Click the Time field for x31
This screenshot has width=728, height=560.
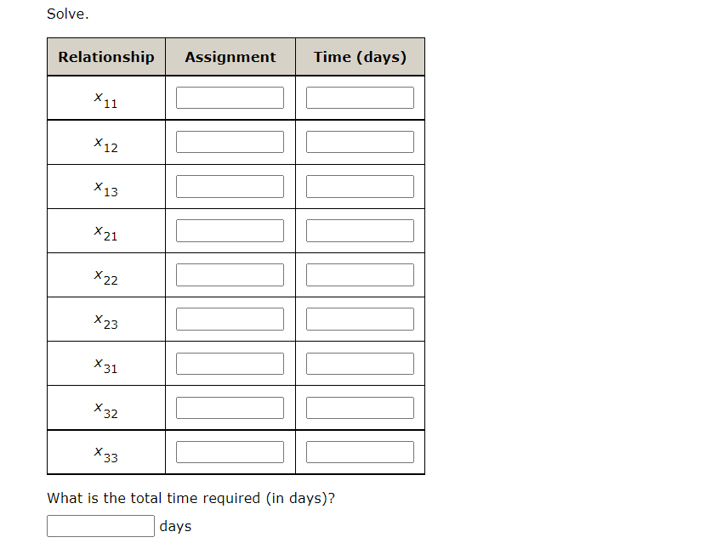pyautogui.click(x=360, y=364)
